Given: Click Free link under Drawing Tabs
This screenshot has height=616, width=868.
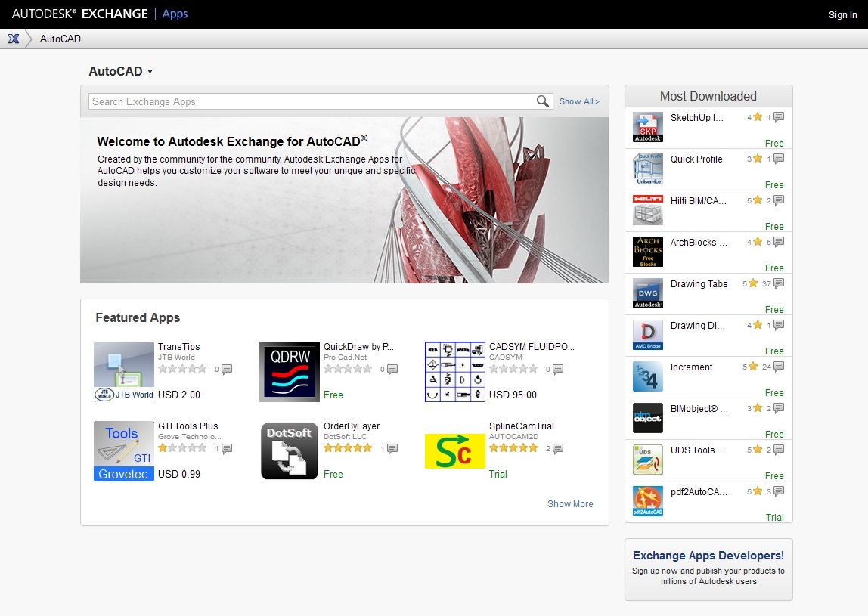Looking at the screenshot, I should (775, 309).
